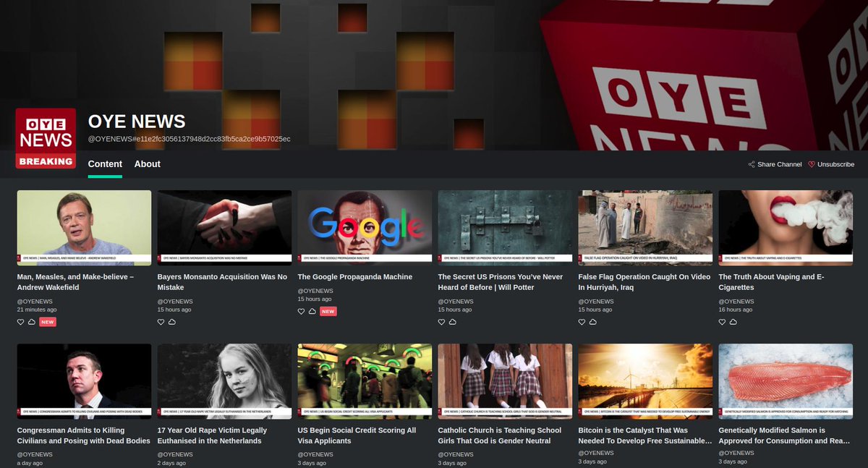This screenshot has height=468, width=868.
Task: Click @OYENEWS under Google Propaganda Machine
Action: coord(315,292)
